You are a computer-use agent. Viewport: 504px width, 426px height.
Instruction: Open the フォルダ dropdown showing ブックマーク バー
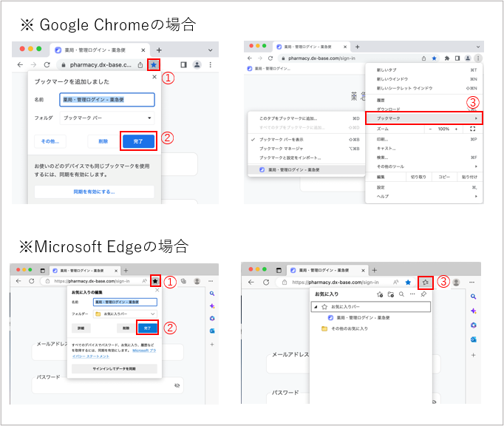(107, 118)
